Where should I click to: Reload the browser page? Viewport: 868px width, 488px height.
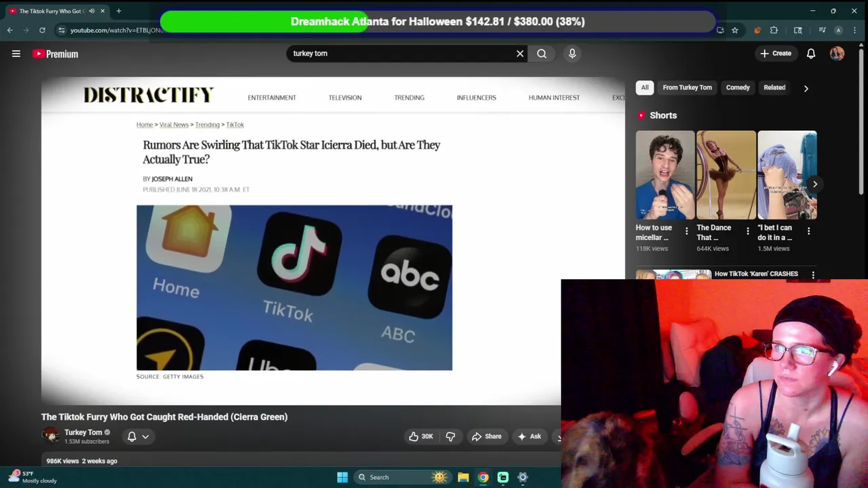pos(42,30)
